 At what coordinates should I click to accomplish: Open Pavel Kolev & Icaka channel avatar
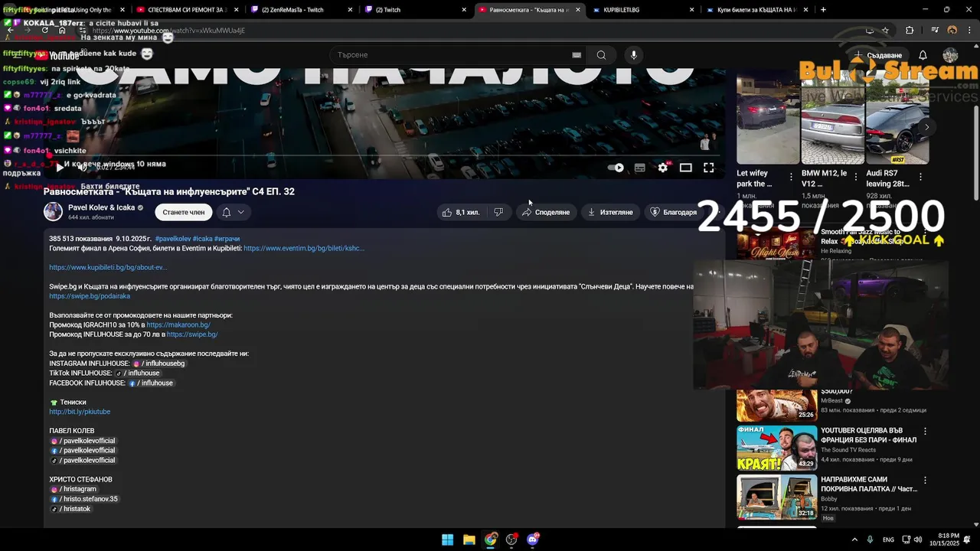53,212
